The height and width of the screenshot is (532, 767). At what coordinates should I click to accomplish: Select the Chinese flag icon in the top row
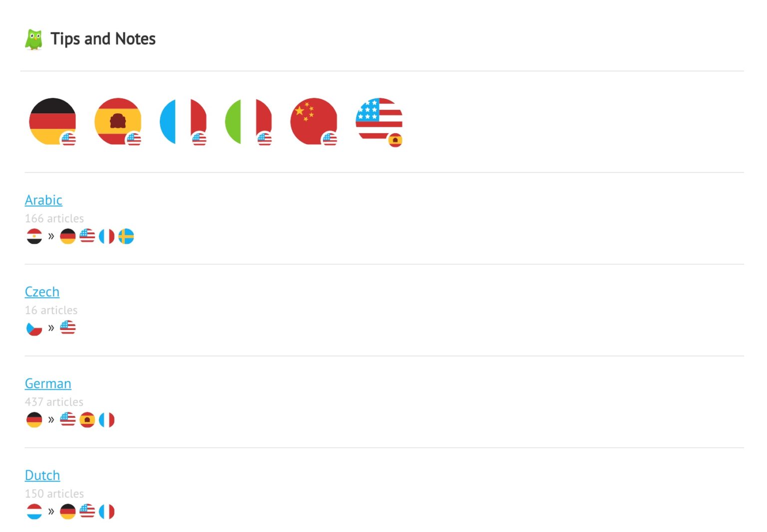pos(314,121)
